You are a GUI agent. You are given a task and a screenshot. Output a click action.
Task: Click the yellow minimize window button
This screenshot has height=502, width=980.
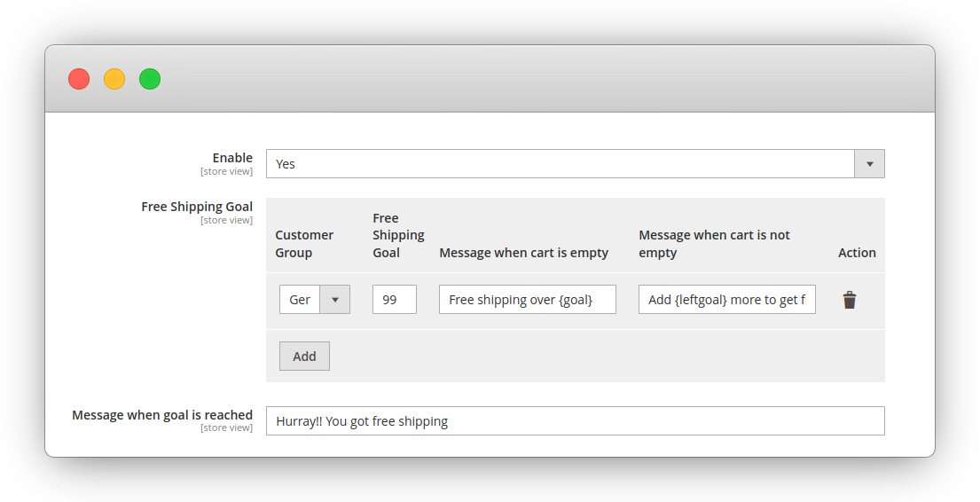(114, 80)
